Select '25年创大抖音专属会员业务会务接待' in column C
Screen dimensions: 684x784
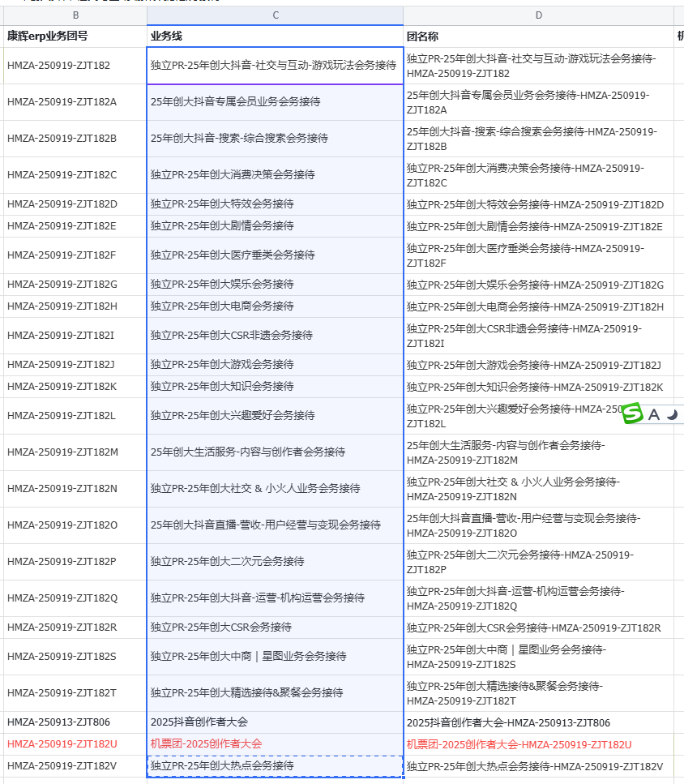[275, 102]
